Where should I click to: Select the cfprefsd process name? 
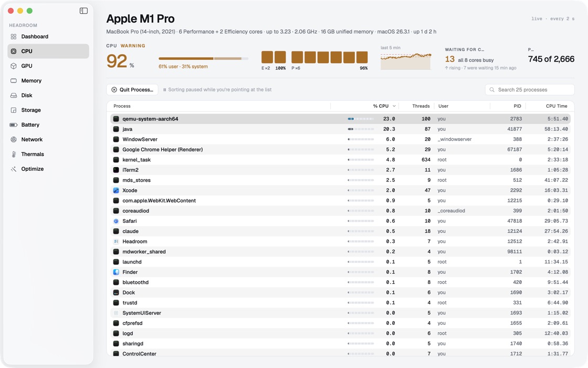pos(132,323)
